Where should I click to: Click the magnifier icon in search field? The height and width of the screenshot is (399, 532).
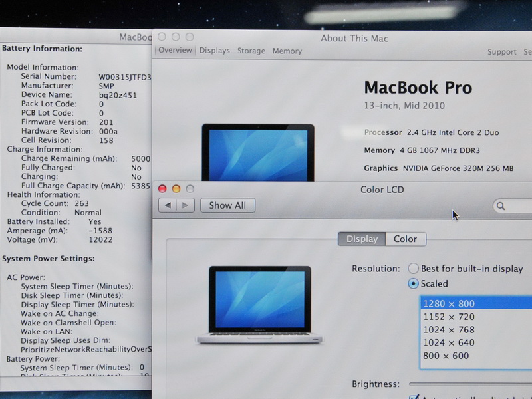tap(501, 206)
